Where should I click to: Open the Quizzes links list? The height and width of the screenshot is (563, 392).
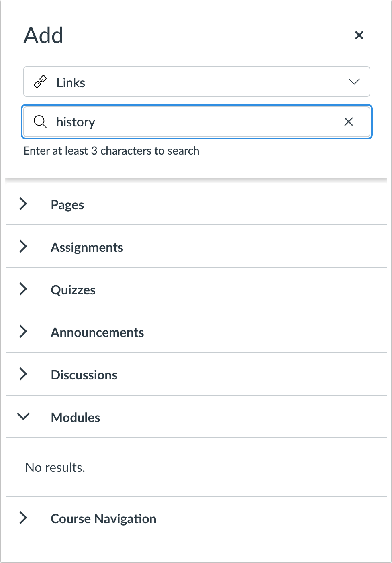pyautogui.click(x=73, y=290)
